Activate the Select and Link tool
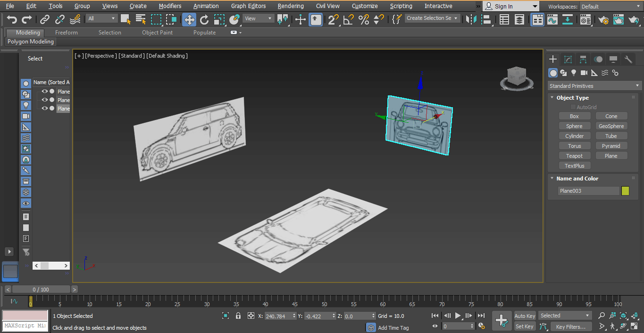 pyautogui.click(x=44, y=20)
